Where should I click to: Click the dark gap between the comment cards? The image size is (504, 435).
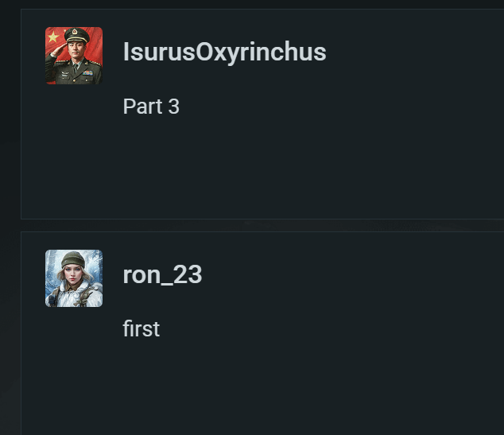262,225
